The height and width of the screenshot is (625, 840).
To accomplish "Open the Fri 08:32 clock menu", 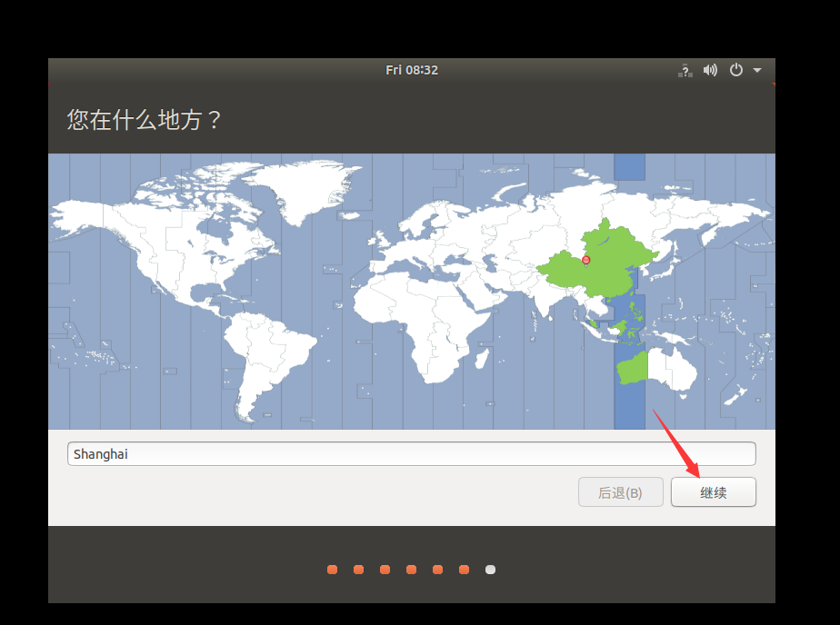I will point(412,70).
